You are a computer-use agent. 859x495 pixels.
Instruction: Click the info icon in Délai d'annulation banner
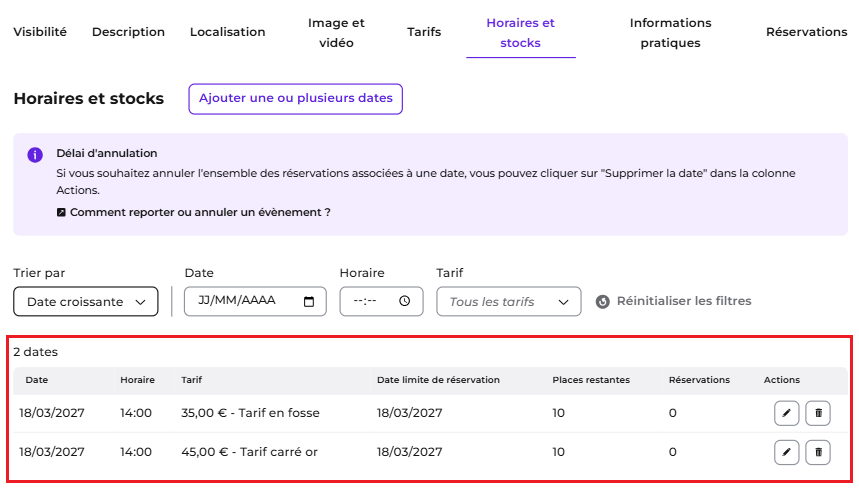[35, 155]
